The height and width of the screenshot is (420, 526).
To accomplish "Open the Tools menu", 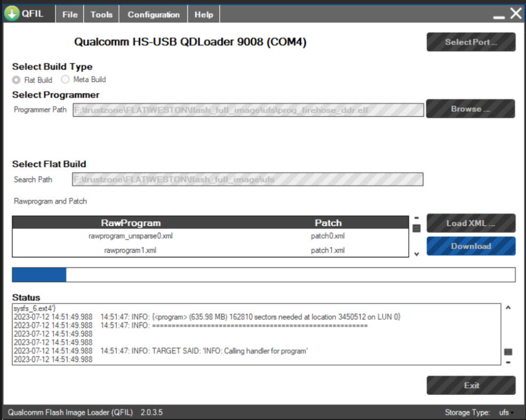I will point(101,15).
